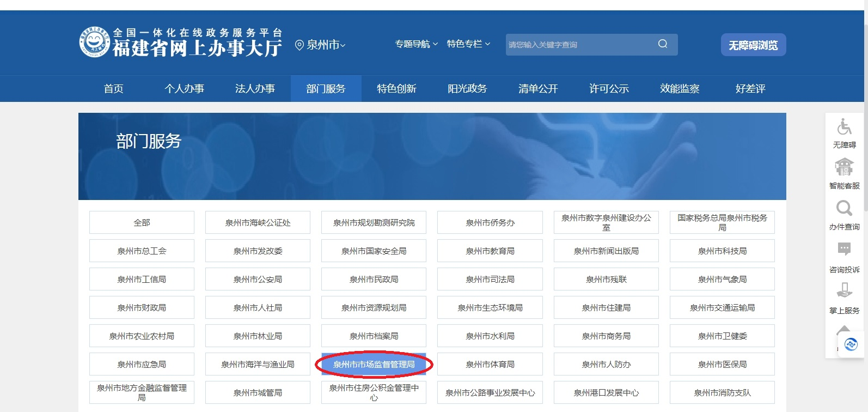Select 泉州市国家安全局 department
Screen dimensions: 868x412
(374, 251)
